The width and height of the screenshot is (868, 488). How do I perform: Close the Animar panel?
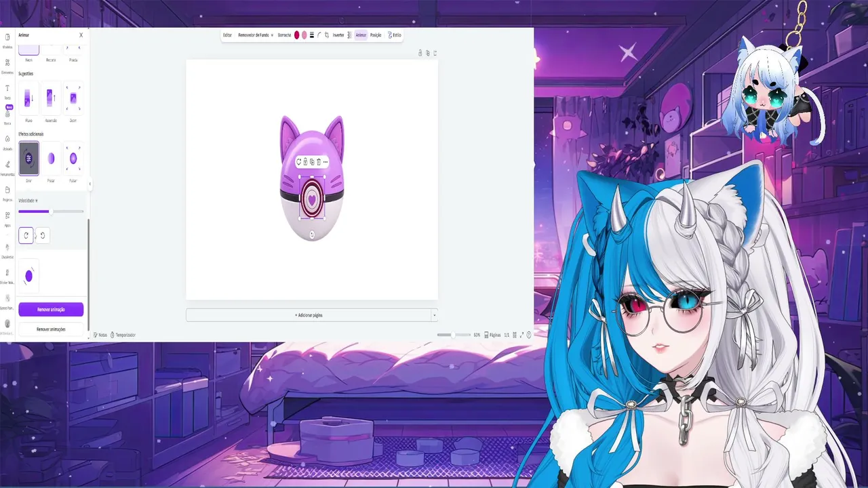81,35
